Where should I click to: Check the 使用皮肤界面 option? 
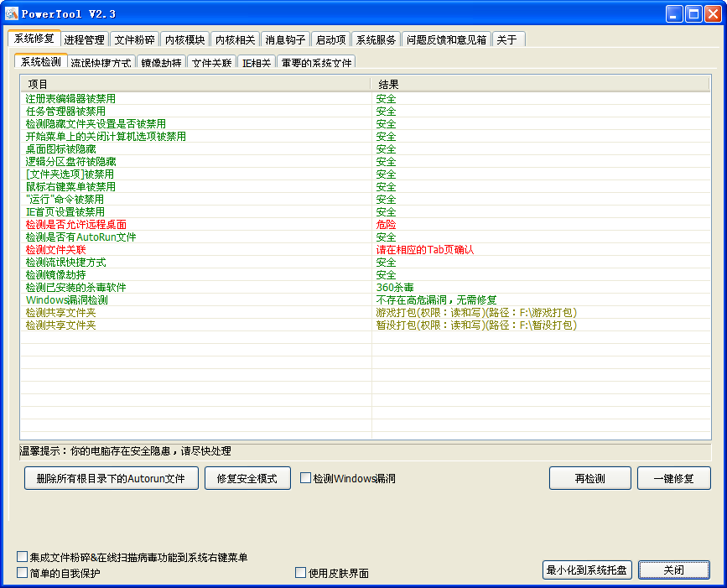click(x=301, y=573)
